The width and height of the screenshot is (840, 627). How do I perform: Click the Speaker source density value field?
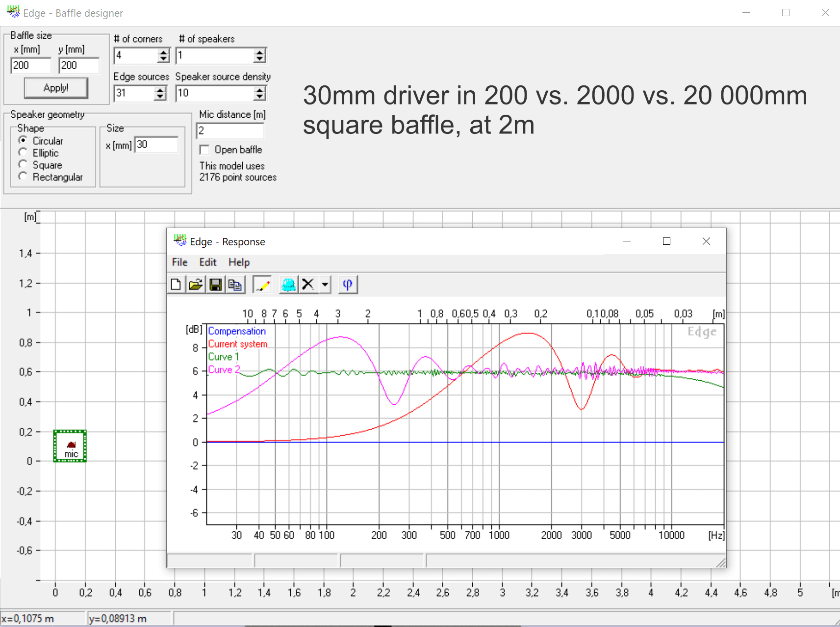coord(214,93)
